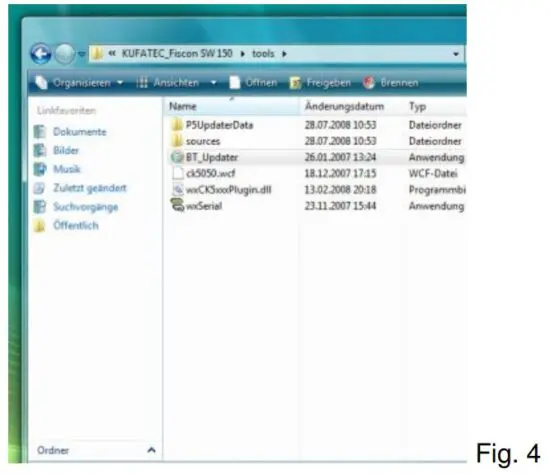Sort by the Typ column header
Image resolution: width=550 pixels, height=474 pixels.
point(435,106)
